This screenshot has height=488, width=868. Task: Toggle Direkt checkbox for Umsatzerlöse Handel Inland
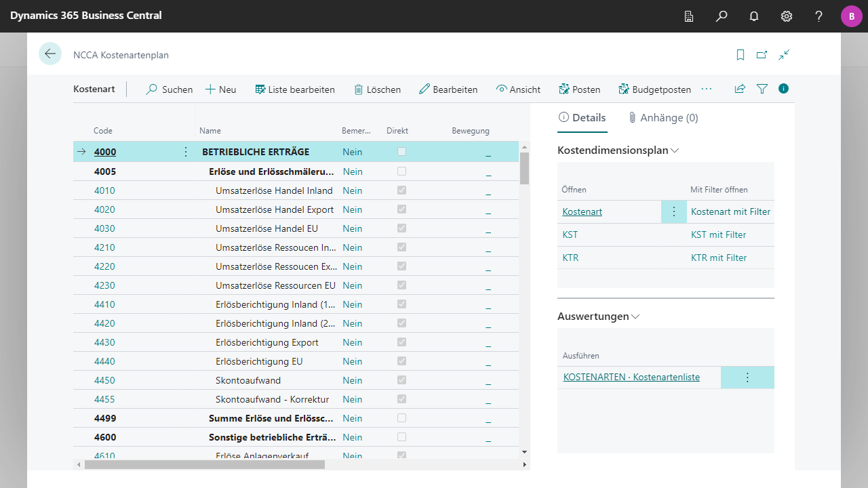click(x=402, y=190)
